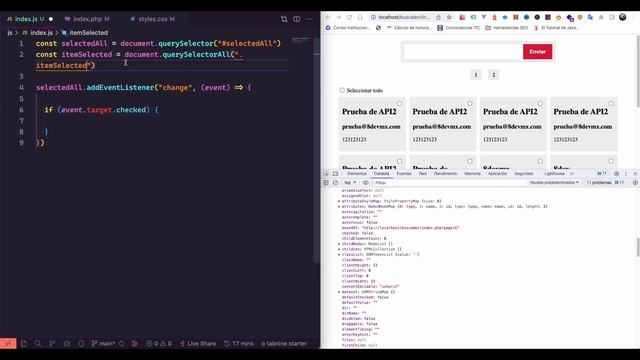The width and height of the screenshot is (640, 360).
Task: Go forward in the browser
Action: 338,17
